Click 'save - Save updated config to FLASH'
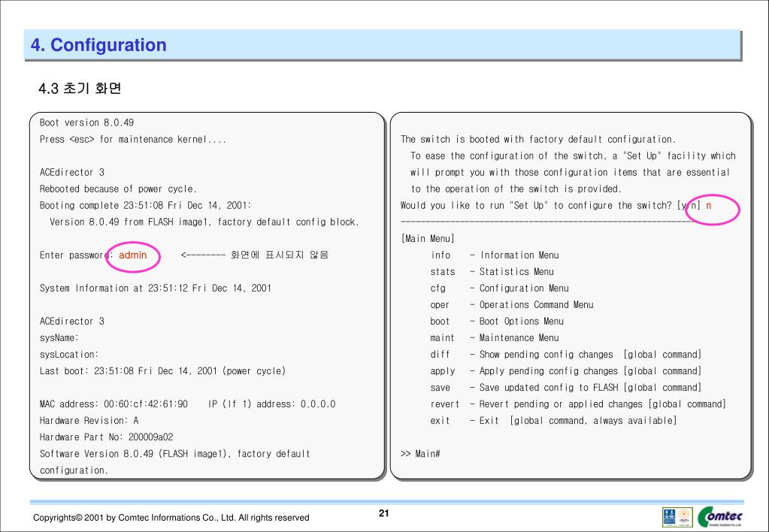769x532 pixels. 566,388
